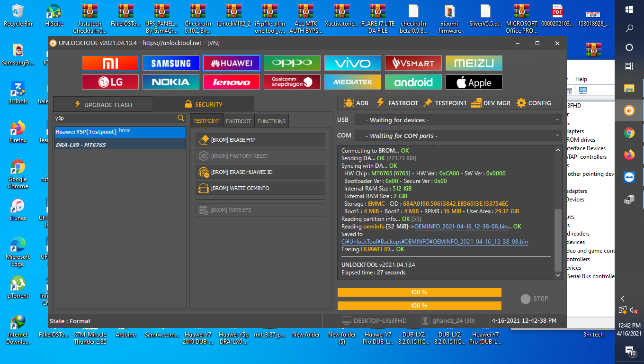Open the FASTBOOT sub-tab
The height and width of the screenshot is (364, 644).
tap(239, 121)
